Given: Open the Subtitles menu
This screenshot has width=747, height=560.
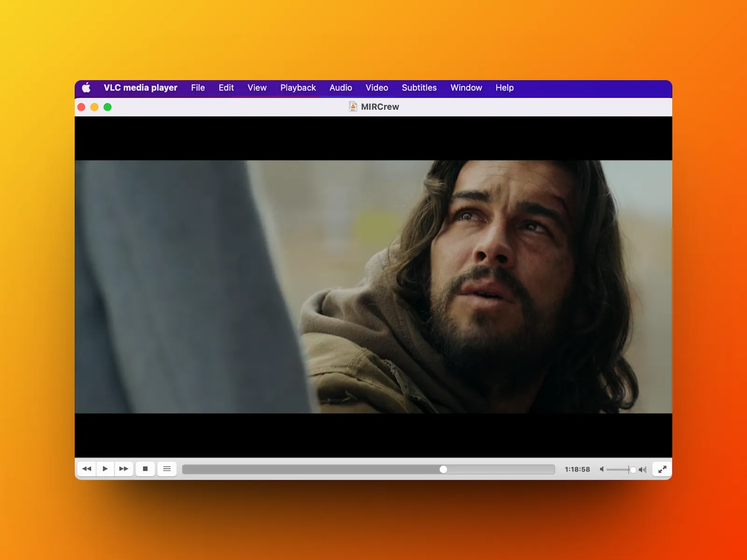Looking at the screenshot, I should [419, 88].
